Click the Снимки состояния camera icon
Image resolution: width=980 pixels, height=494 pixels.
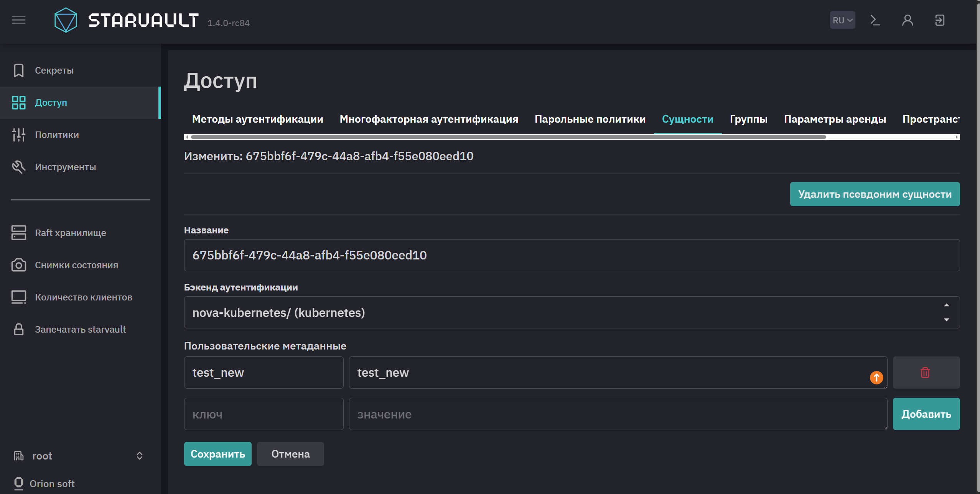point(19,265)
